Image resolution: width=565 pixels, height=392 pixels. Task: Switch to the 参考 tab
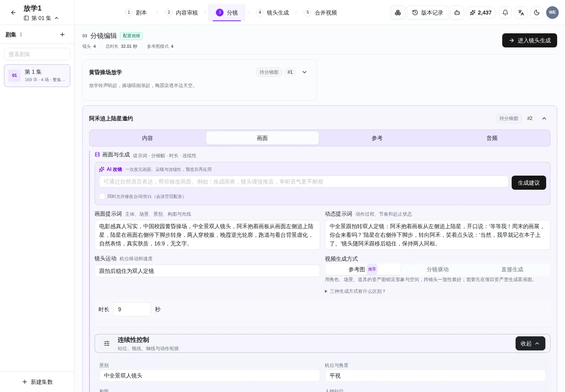click(377, 138)
